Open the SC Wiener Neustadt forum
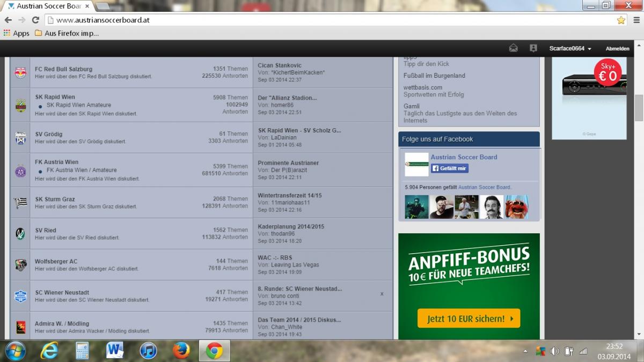The height and width of the screenshot is (362, 644). 62,292
